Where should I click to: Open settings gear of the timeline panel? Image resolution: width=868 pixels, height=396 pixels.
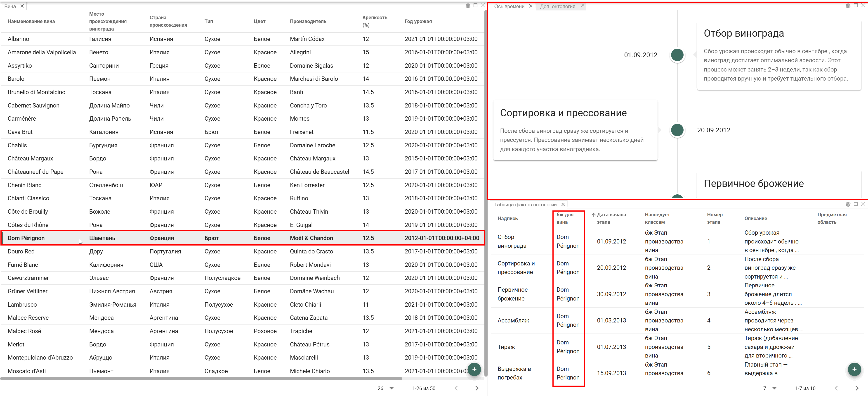pyautogui.click(x=848, y=6)
